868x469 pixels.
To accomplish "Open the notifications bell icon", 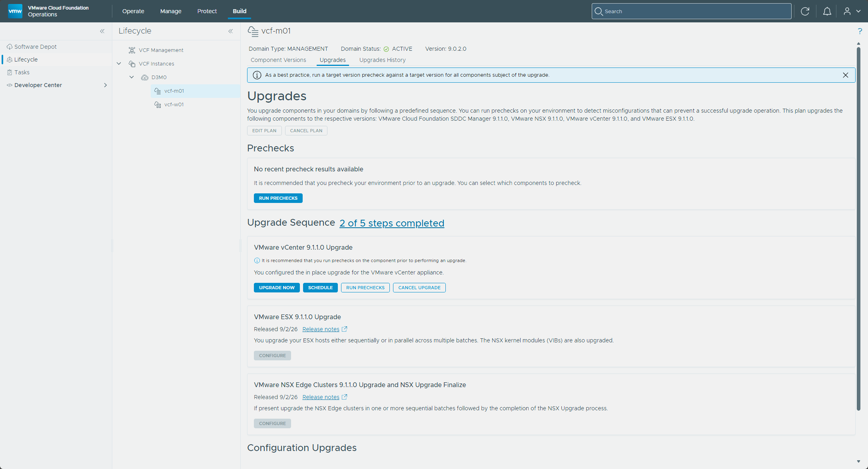I will point(827,11).
